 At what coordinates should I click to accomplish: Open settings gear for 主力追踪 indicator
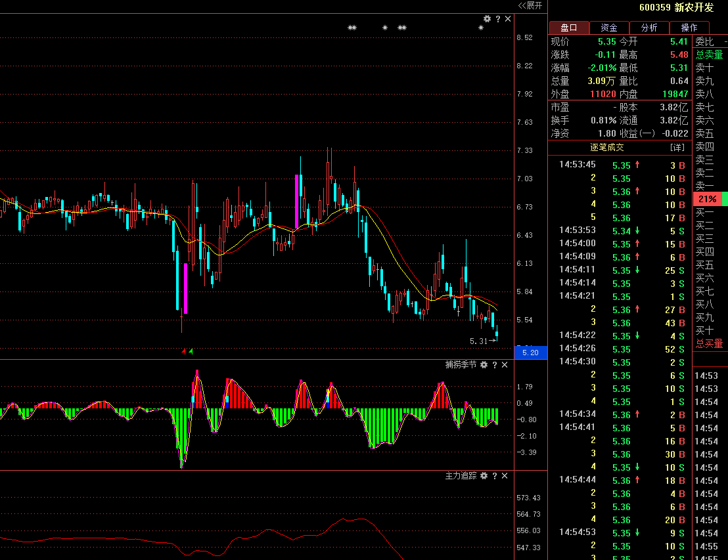[484, 475]
